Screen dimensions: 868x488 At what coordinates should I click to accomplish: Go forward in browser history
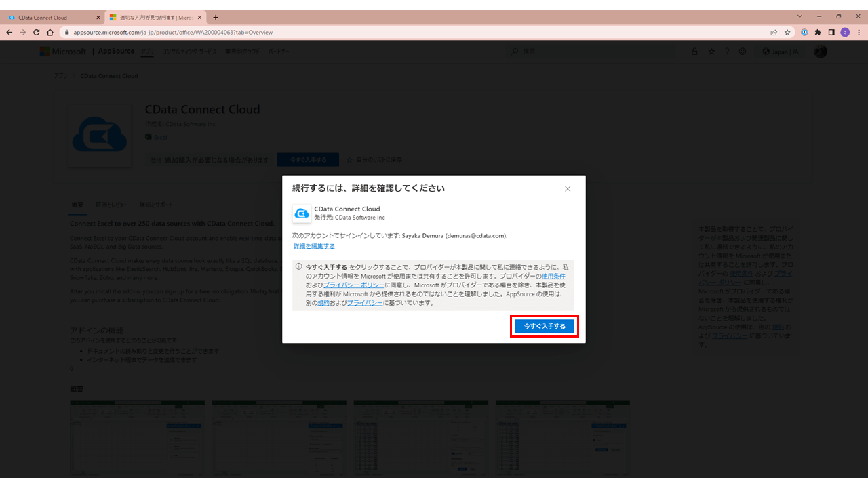23,32
